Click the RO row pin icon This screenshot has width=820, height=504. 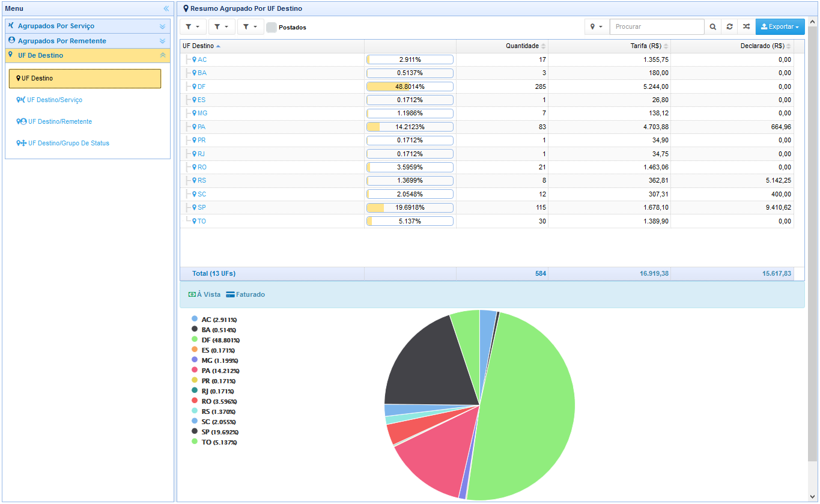tap(195, 167)
